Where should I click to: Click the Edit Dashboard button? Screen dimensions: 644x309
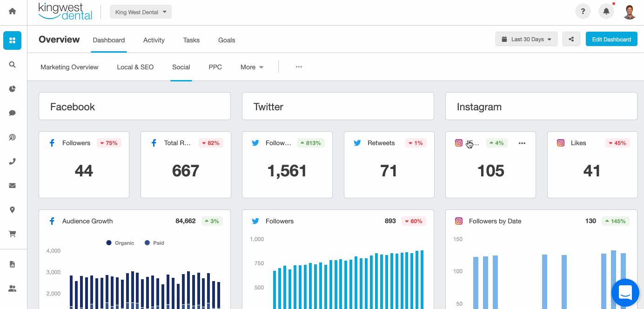click(611, 40)
